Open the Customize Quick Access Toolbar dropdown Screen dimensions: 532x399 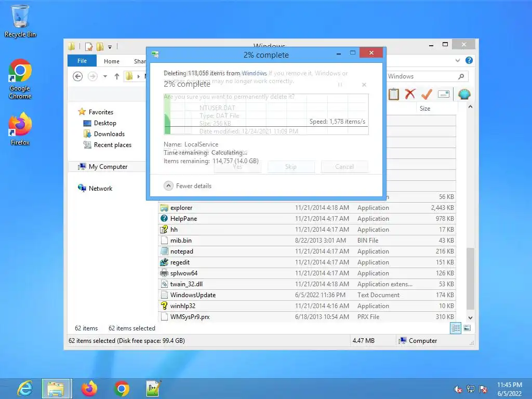pos(110,47)
